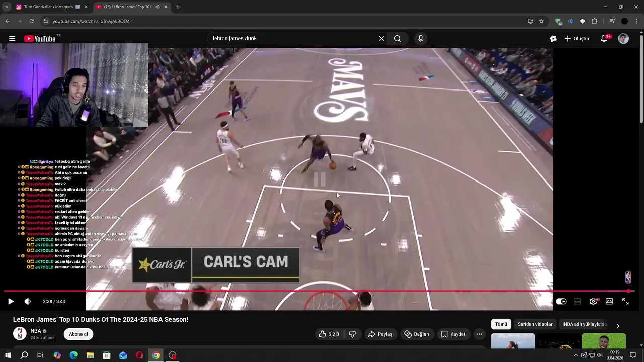Open the green-field recommended video thumbnail

pyautogui.click(x=604, y=340)
